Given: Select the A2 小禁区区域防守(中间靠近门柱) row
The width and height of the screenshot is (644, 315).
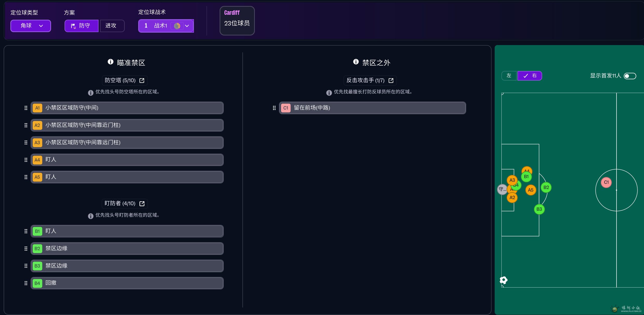Looking at the screenshot, I should tap(127, 125).
